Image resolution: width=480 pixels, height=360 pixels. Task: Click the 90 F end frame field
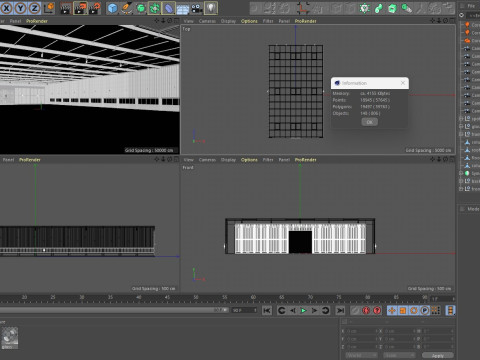pos(244,310)
